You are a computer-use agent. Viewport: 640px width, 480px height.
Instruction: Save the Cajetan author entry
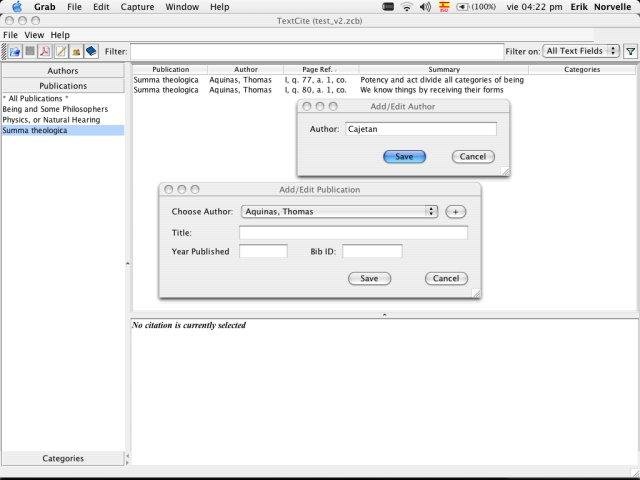point(404,157)
